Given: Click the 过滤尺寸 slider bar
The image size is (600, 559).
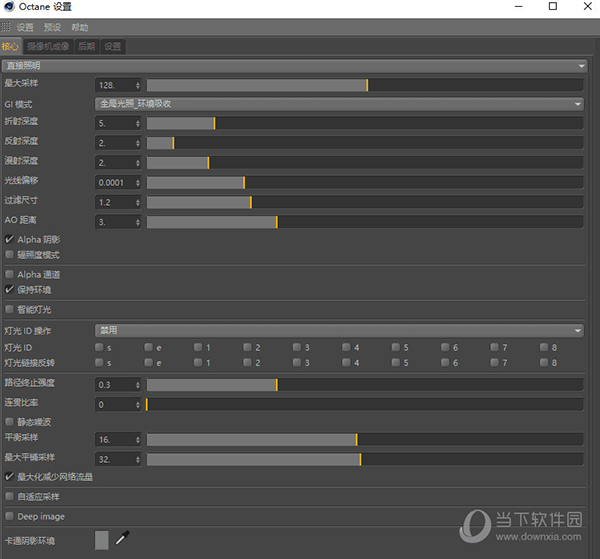Looking at the screenshot, I should click(x=365, y=202).
